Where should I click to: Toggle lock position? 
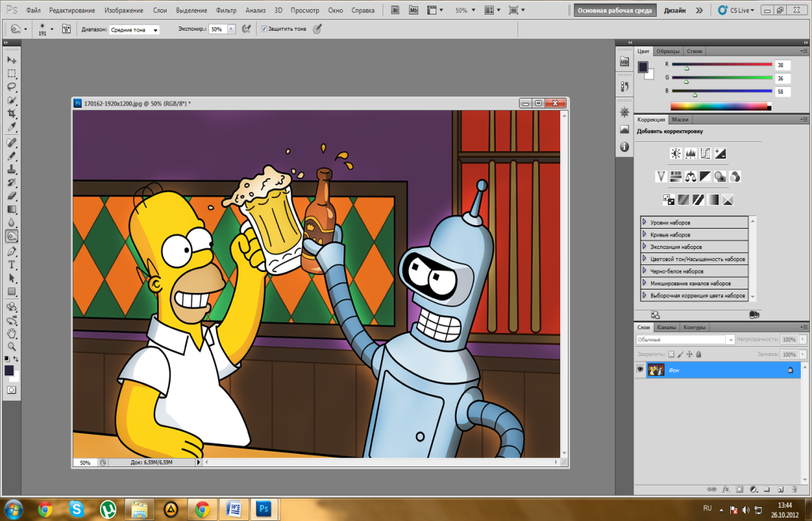pos(690,355)
